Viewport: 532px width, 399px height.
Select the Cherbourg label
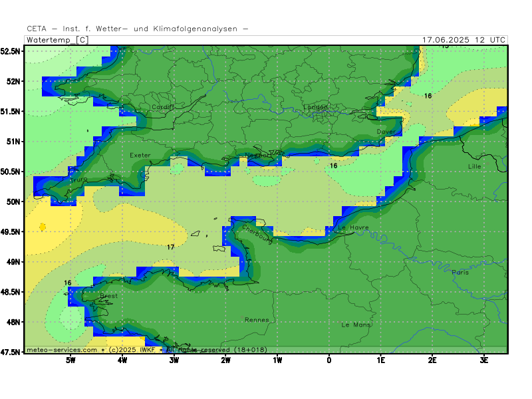coord(257,235)
